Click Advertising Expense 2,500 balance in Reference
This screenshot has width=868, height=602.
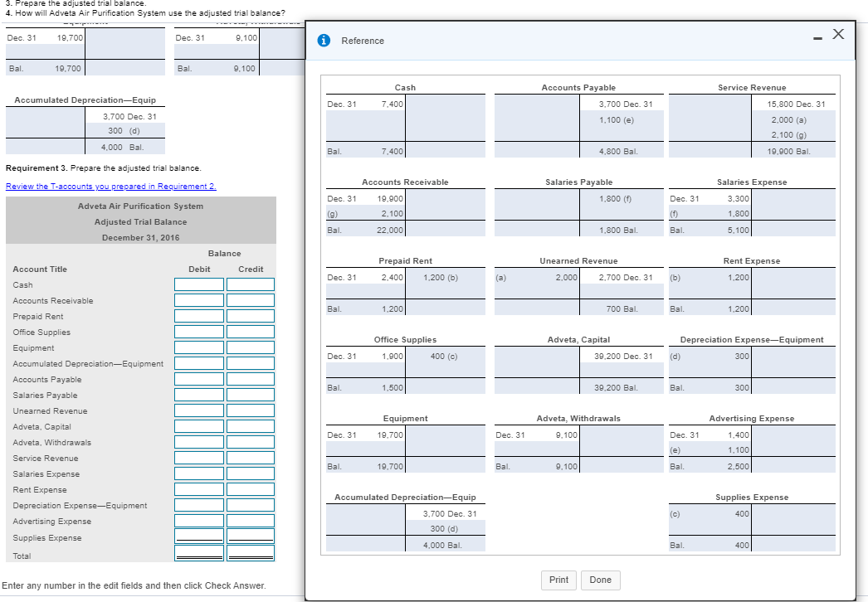(x=738, y=467)
